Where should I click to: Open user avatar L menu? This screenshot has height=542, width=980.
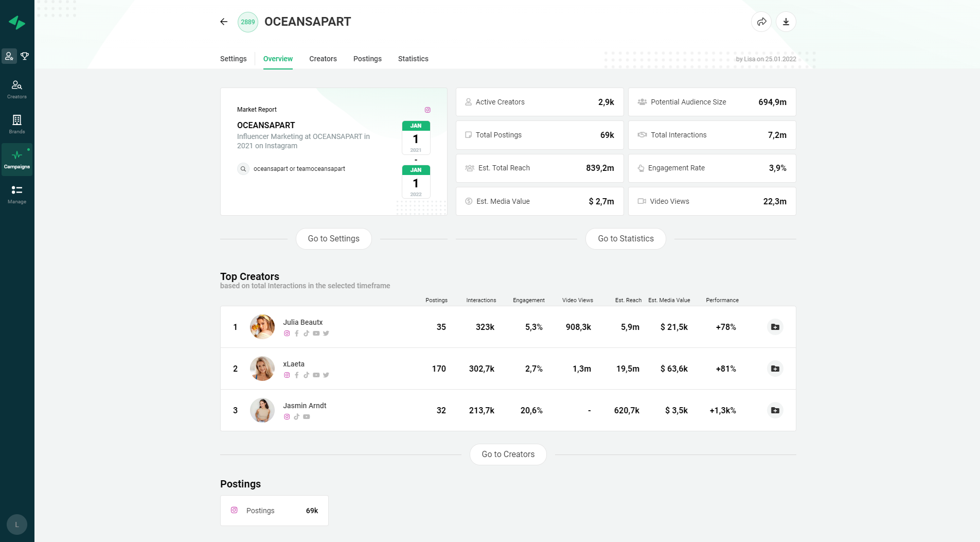point(17,524)
